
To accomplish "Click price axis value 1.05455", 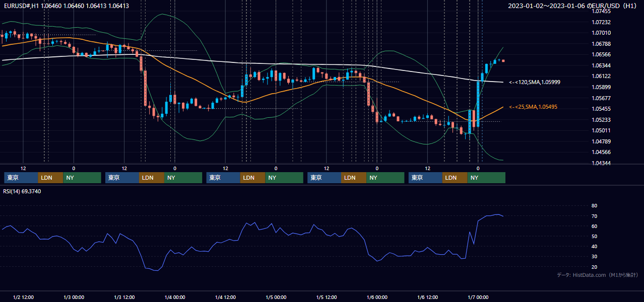I will coord(601,109).
